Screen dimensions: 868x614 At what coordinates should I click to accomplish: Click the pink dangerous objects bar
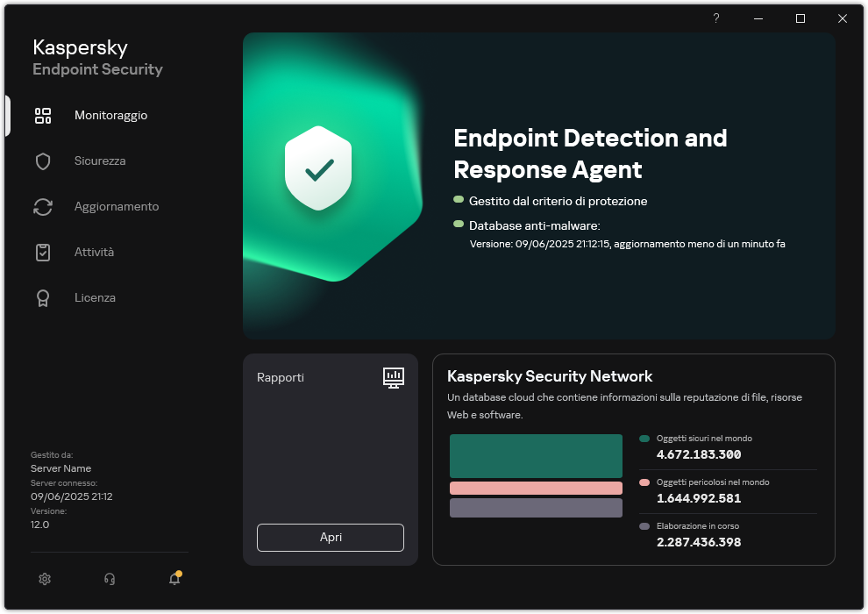click(x=536, y=489)
